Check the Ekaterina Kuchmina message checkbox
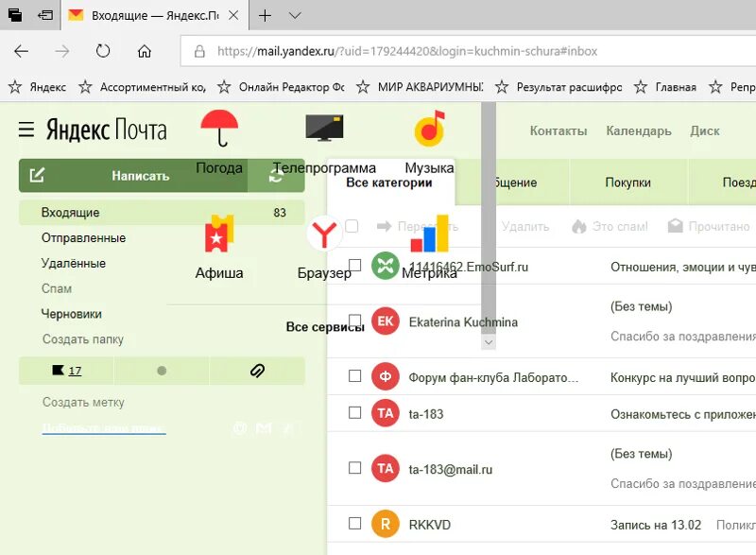Image resolution: width=756 pixels, height=555 pixels. (x=355, y=321)
